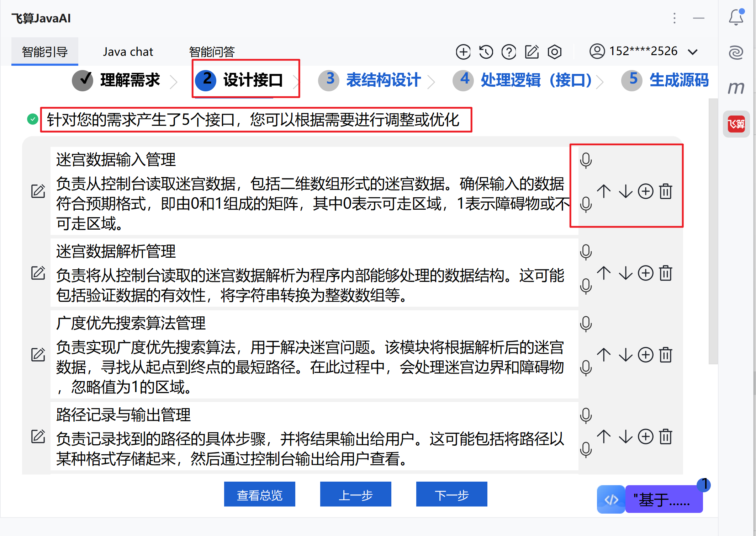Delete the 广度优先搜索算法管理 interface via trash icon
The height and width of the screenshot is (536, 756).
point(665,355)
